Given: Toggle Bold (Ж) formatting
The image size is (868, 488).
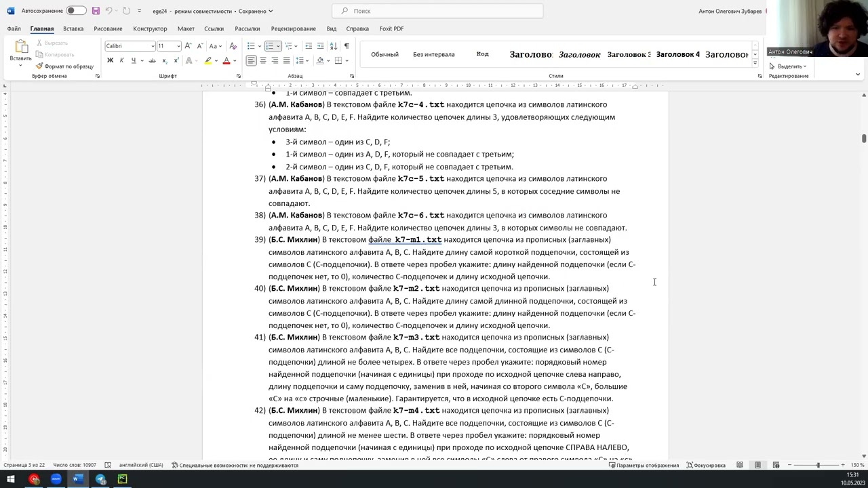Looking at the screenshot, I should pyautogui.click(x=110, y=60).
